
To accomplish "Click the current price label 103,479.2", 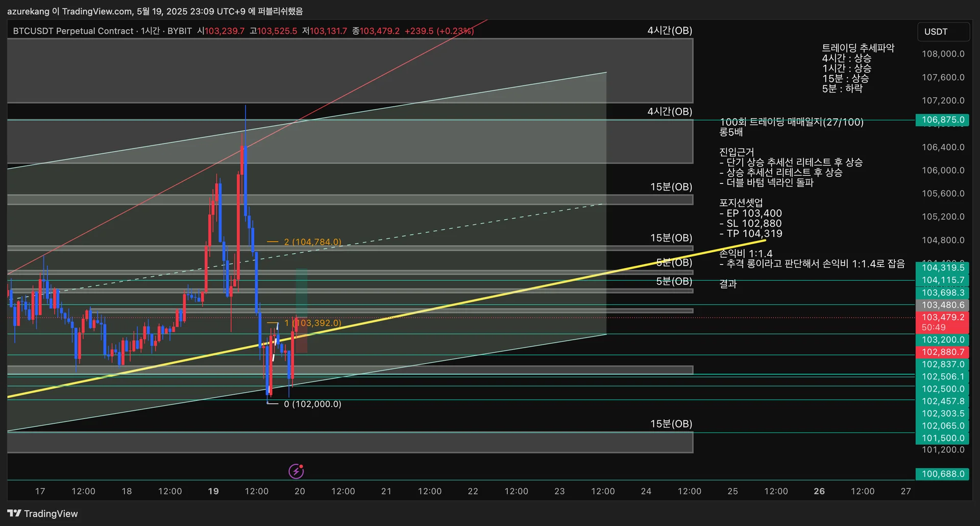I will (942, 322).
